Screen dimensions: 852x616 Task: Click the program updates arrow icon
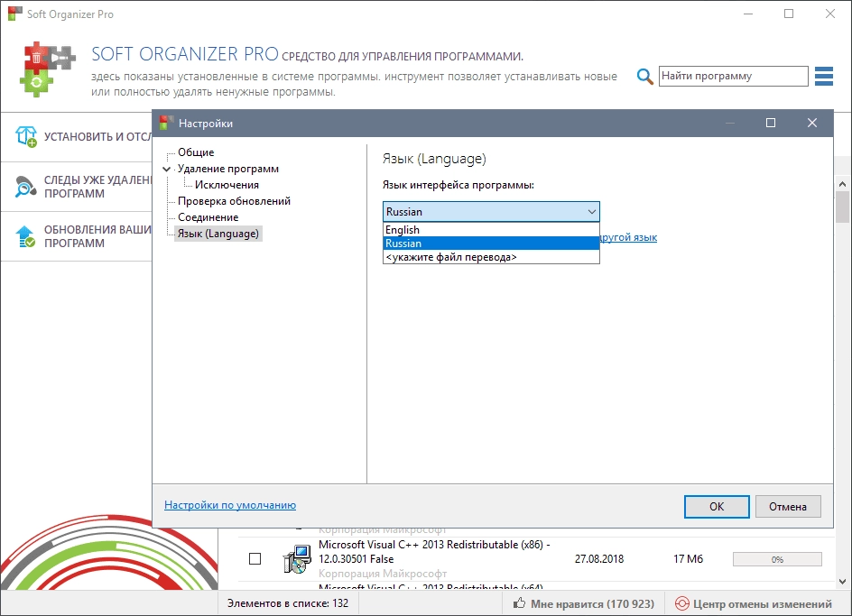point(25,236)
